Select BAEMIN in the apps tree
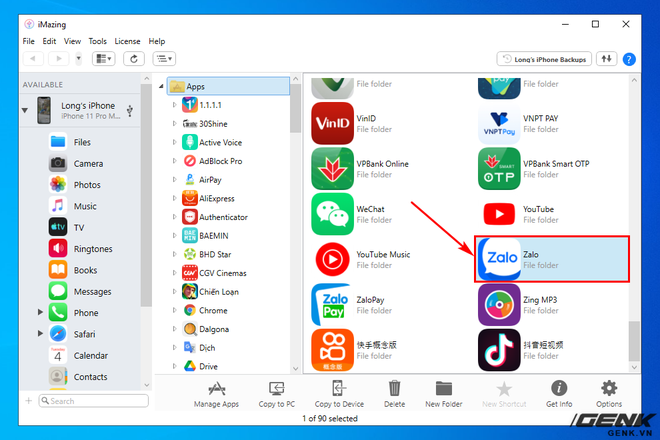 (x=213, y=236)
